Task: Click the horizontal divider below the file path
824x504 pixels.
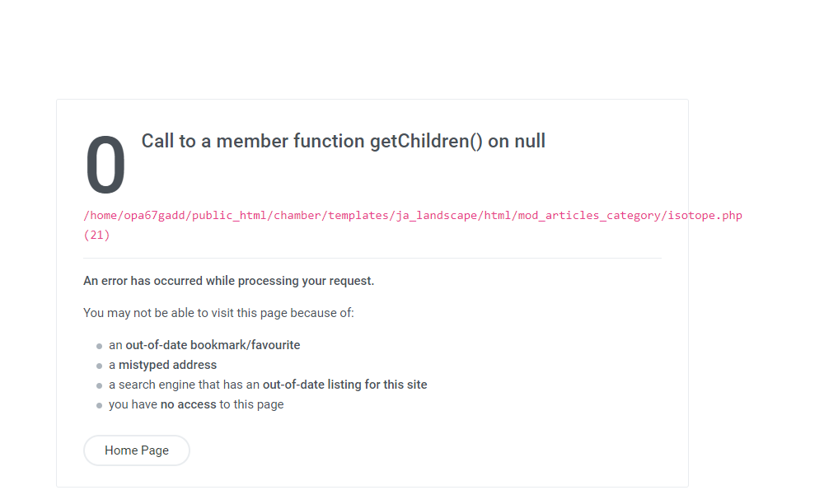Action: click(x=372, y=258)
